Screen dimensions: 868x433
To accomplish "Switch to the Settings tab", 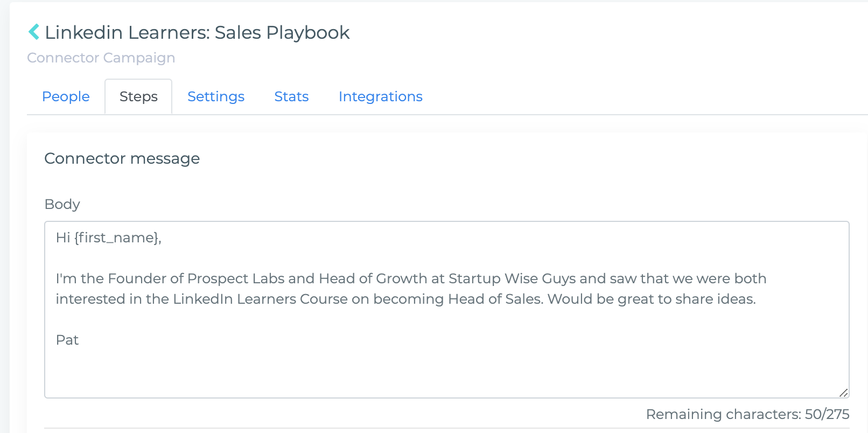I will coord(216,96).
